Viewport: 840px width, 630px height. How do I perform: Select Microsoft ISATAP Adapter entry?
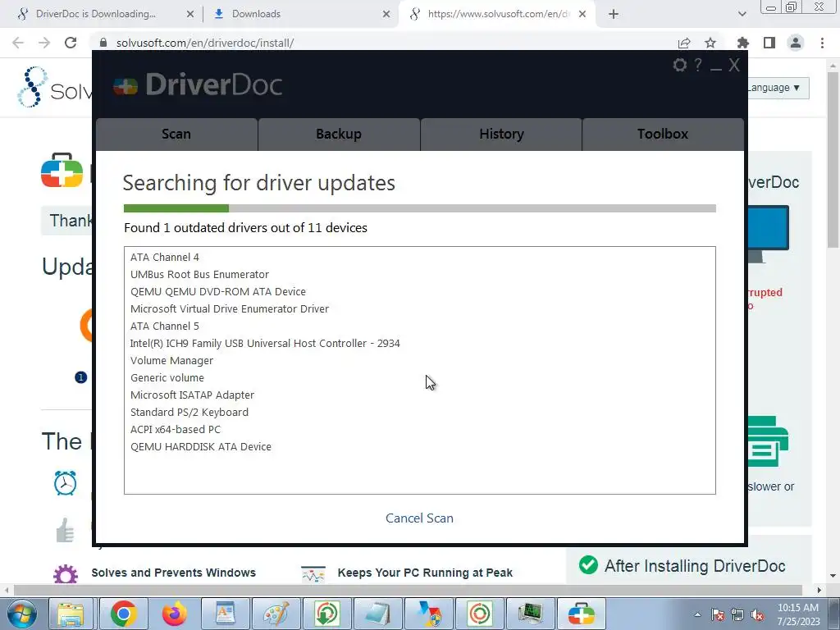192,395
